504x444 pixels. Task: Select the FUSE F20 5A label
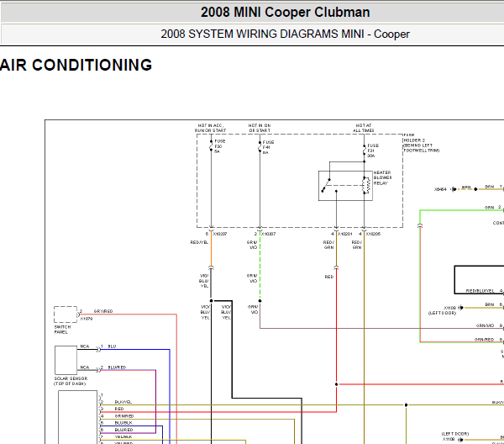pyautogui.click(x=220, y=146)
